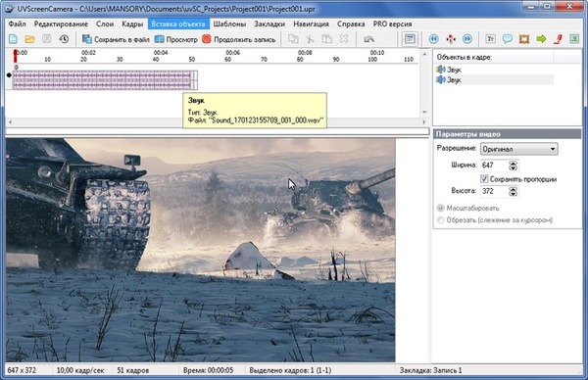Open the Кадры menu

click(132, 24)
